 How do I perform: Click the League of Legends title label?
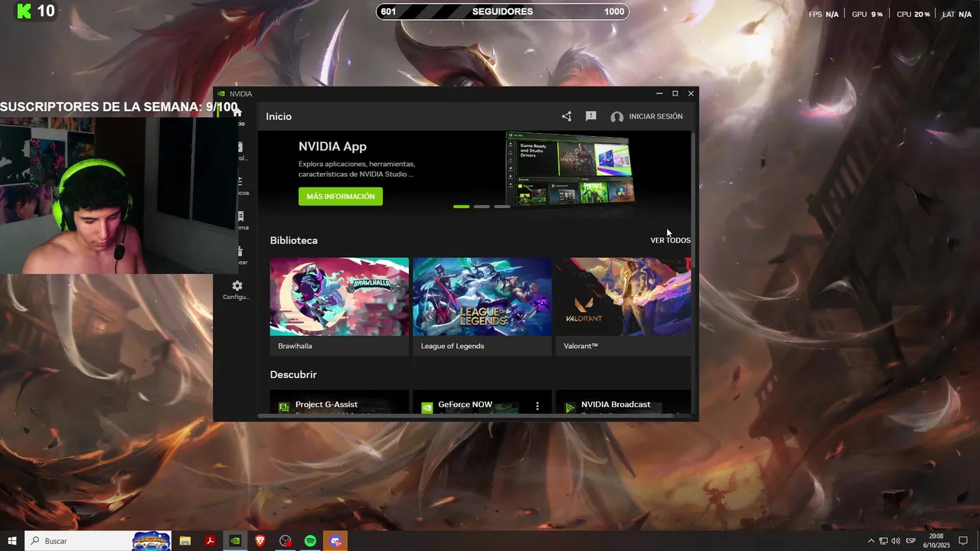452,346
